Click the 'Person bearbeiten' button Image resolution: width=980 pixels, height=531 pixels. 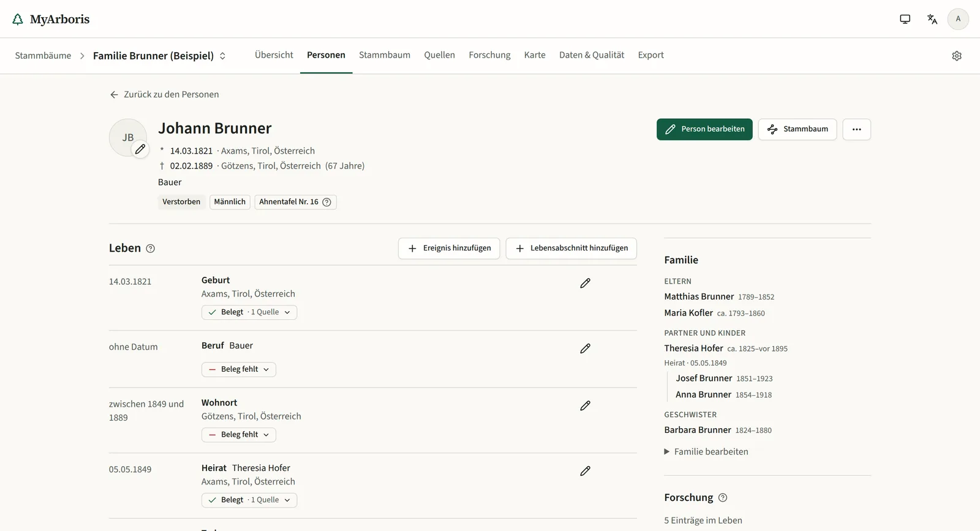[x=704, y=129]
